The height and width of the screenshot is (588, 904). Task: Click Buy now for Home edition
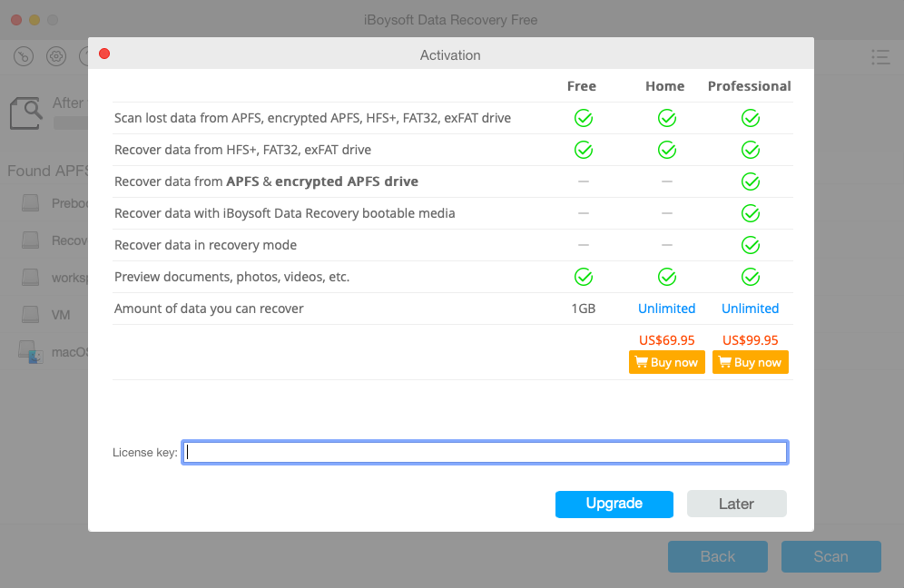tap(666, 362)
